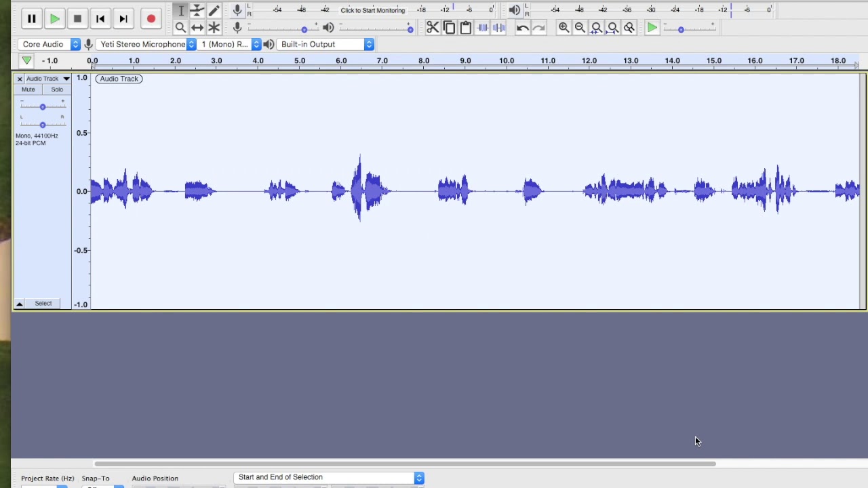Viewport: 868px width, 488px height.
Task: Paste with the clipboard icon
Action: tap(466, 28)
